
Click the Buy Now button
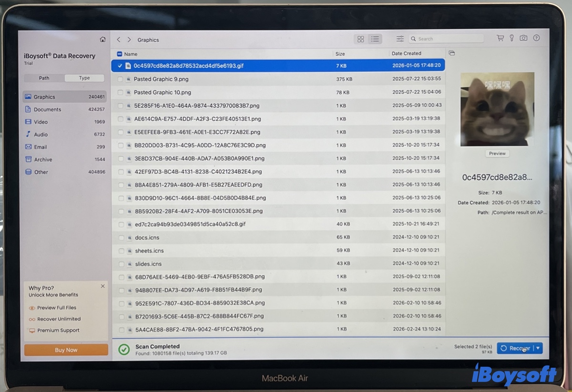pos(66,350)
